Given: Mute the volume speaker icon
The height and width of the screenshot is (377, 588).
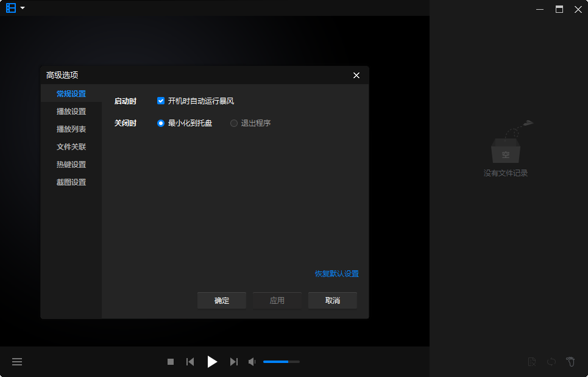Looking at the screenshot, I should coord(252,362).
